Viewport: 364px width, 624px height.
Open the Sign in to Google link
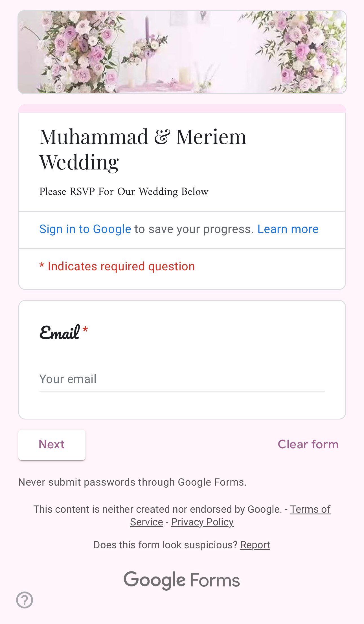[85, 229]
